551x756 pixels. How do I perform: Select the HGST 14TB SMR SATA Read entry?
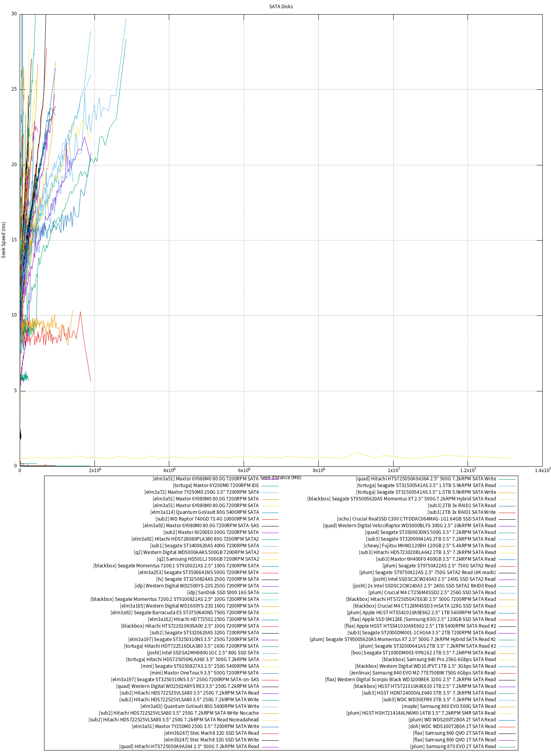421,713
